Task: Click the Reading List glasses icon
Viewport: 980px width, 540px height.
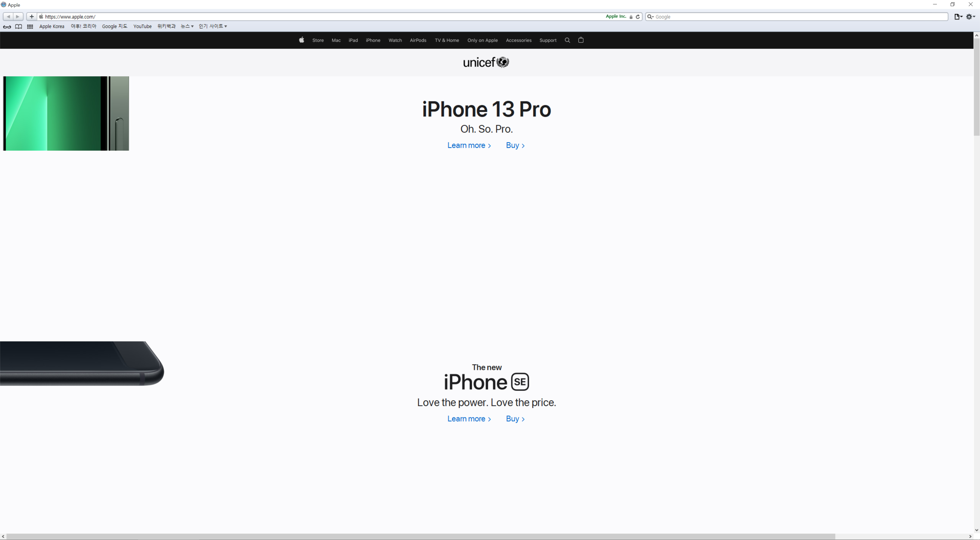Action: pos(7,27)
